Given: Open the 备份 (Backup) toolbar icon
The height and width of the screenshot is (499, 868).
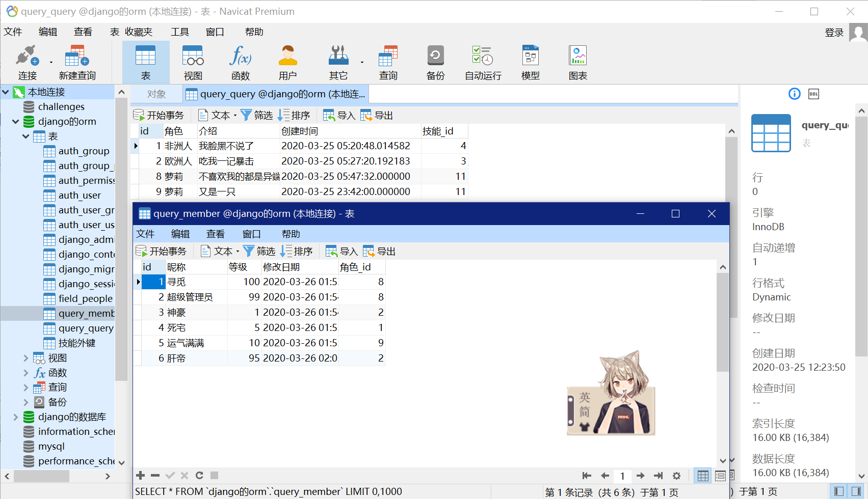Looking at the screenshot, I should coord(435,61).
